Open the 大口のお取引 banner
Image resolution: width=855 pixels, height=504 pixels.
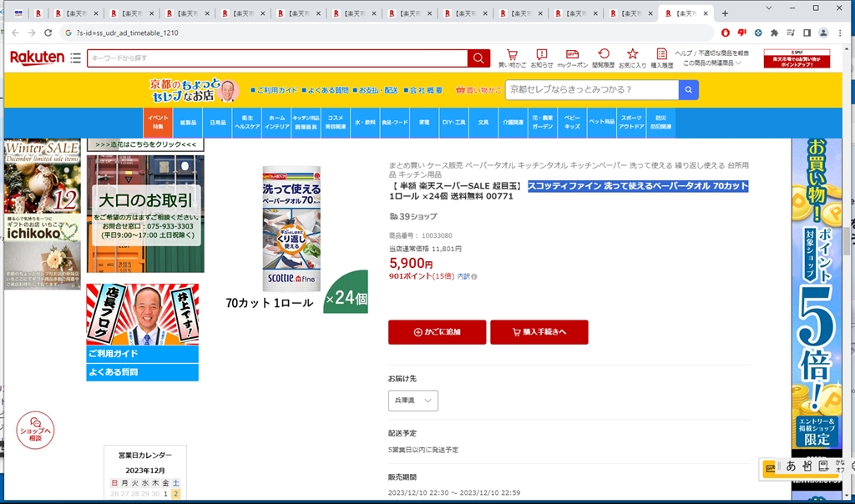(145, 214)
